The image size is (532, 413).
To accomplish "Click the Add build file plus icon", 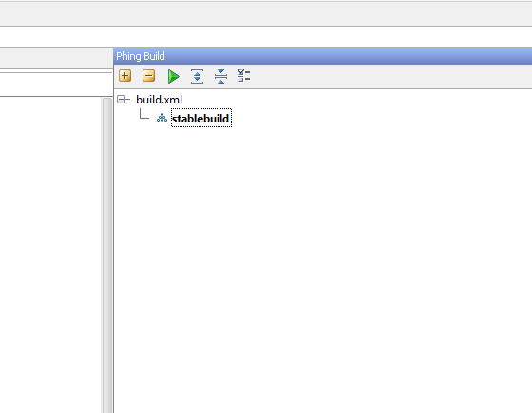I will [x=124, y=76].
